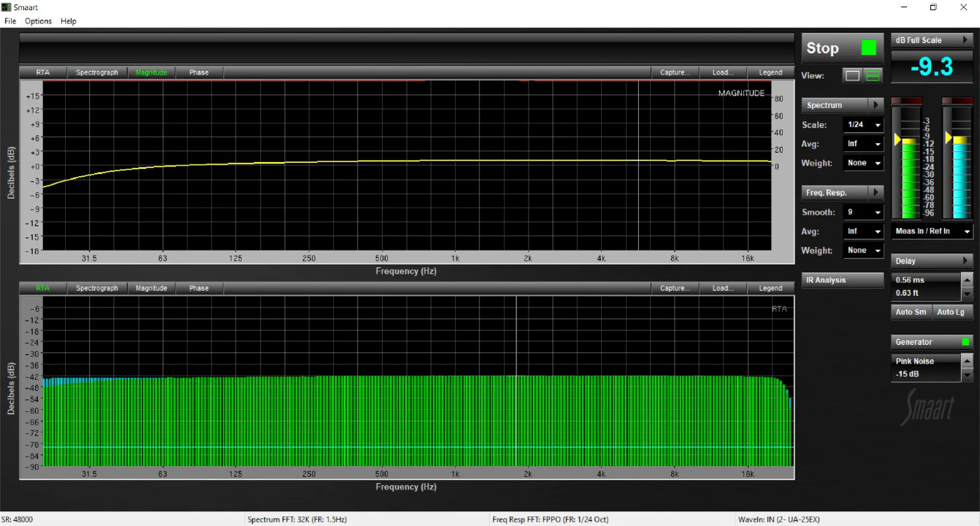This screenshot has height=526, width=980.
Task: Open the Smooth dropdown set to 9
Action: point(863,211)
